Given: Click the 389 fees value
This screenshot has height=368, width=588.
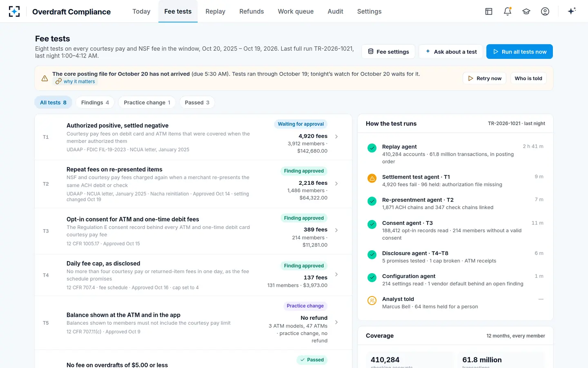Looking at the screenshot, I should click(x=315, y=229).
